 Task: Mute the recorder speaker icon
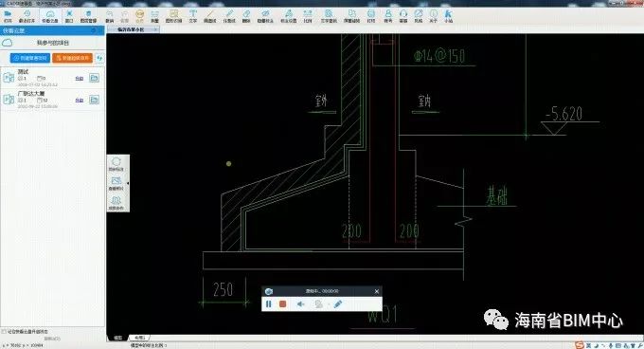pyautogui.click(x=300, y=304)
